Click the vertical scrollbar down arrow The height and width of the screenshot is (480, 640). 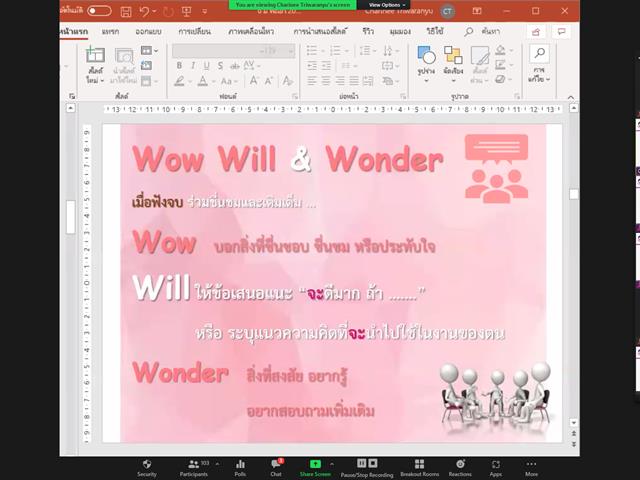click(x=573, y=422)
